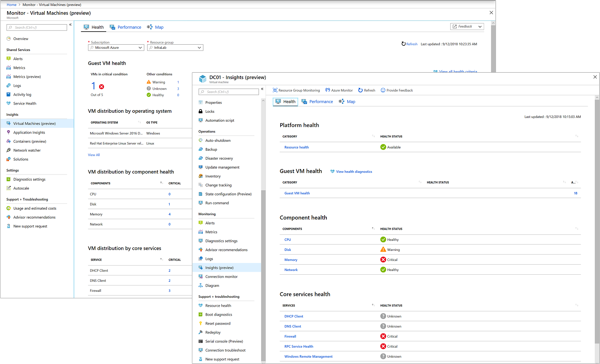Image resolution: width=600 pixels, height=364 pixels.
Task: Click the search box in the DC01 sidebar
Action: point(228,92)
